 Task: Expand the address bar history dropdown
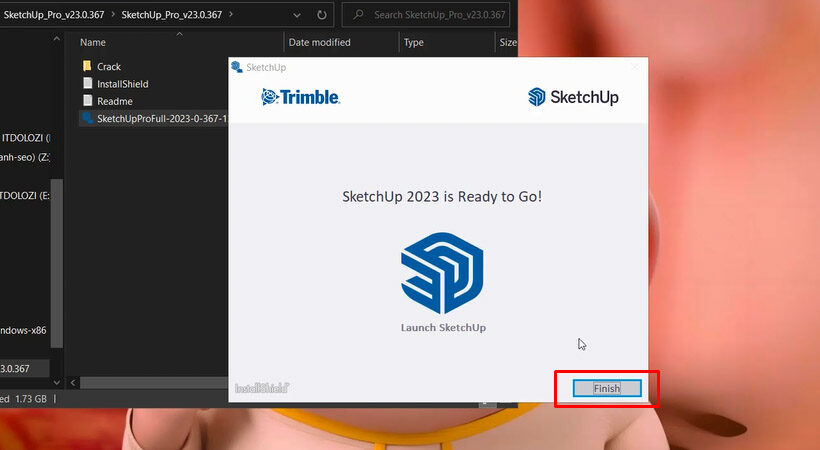coord(296,15)
